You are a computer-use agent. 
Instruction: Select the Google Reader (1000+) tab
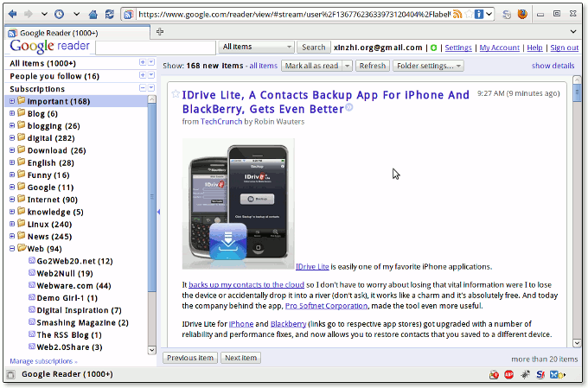point(78,33)
